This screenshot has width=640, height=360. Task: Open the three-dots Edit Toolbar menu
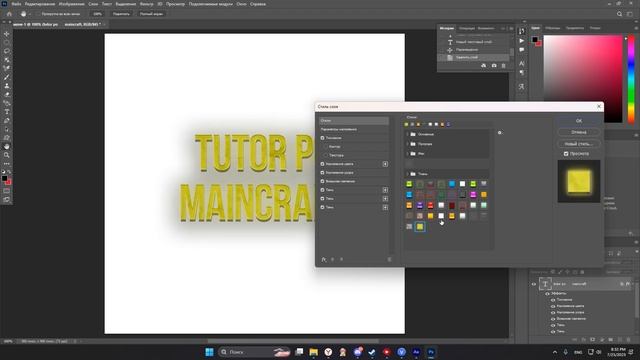7,164
